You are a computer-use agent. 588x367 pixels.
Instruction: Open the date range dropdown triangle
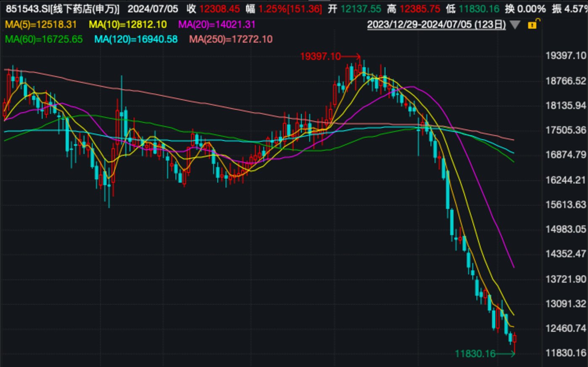pos(515,25)
